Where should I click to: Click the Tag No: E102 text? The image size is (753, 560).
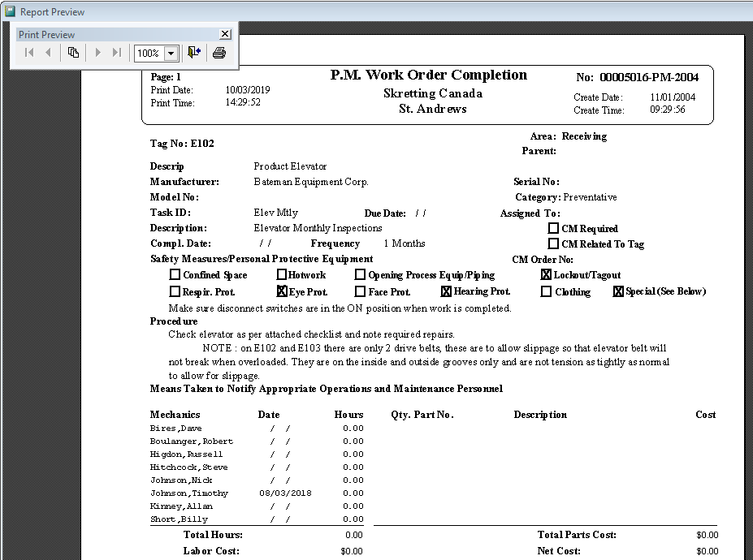coord(182,143)
